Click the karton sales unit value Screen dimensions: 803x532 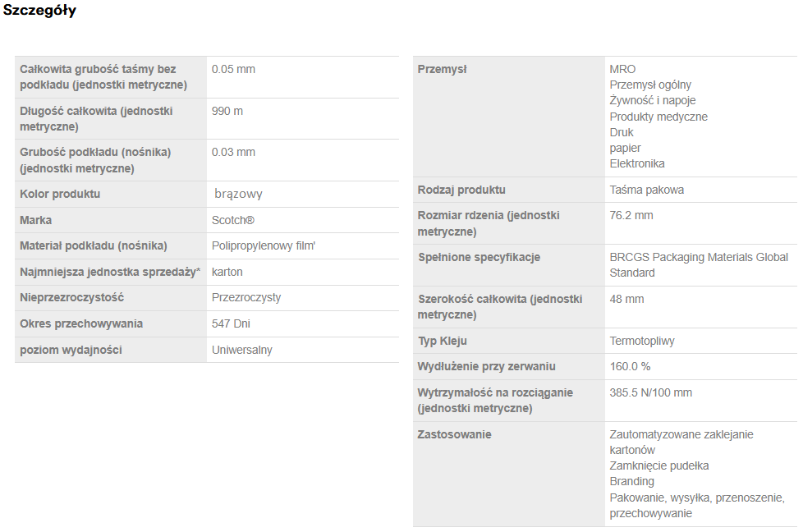[x=227, y=272]
